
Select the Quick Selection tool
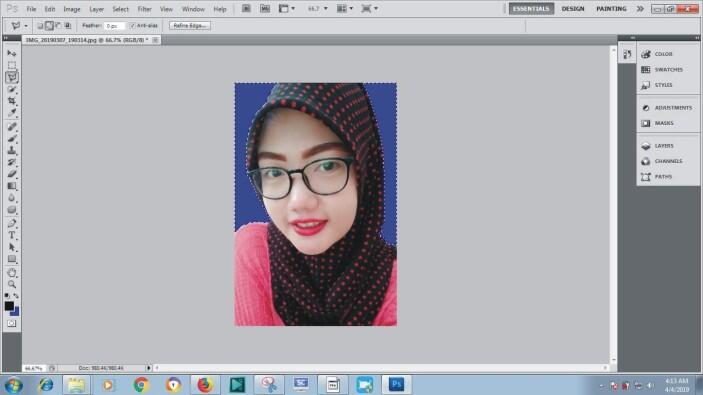[x=12, y=89]
